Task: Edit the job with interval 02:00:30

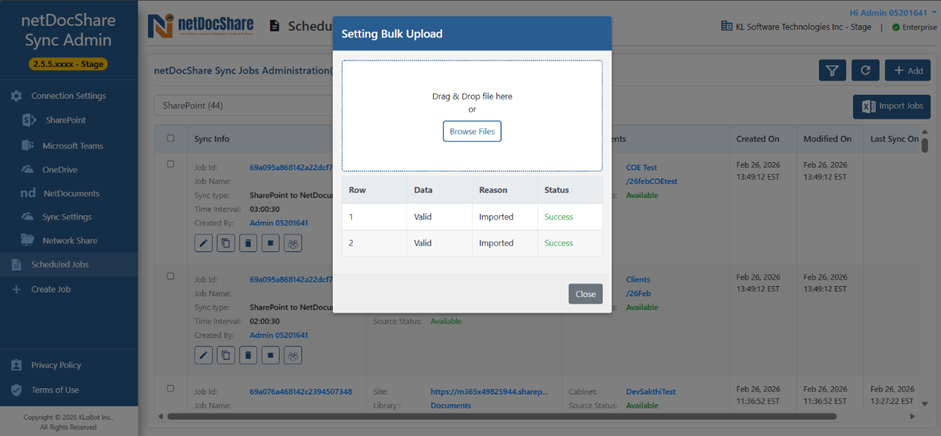Action: click(203, 355)
